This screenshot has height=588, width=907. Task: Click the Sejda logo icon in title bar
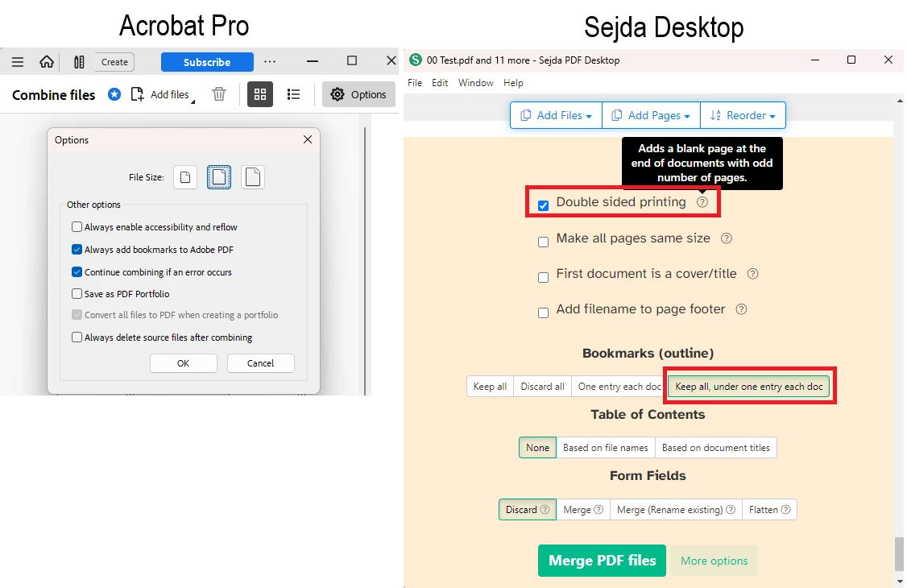(416, 60)
